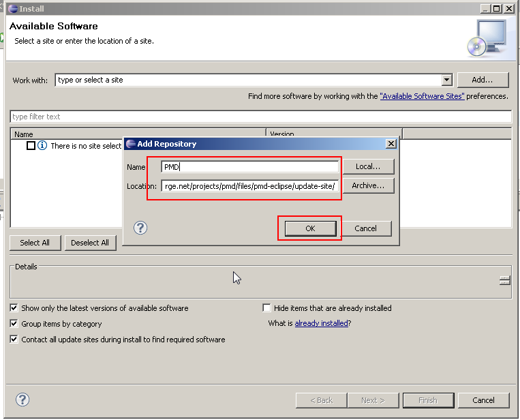520x420 pixels.
Task: Cancel the Add Repository dialog
Action: pyautogui.click(x=365, y=228)
